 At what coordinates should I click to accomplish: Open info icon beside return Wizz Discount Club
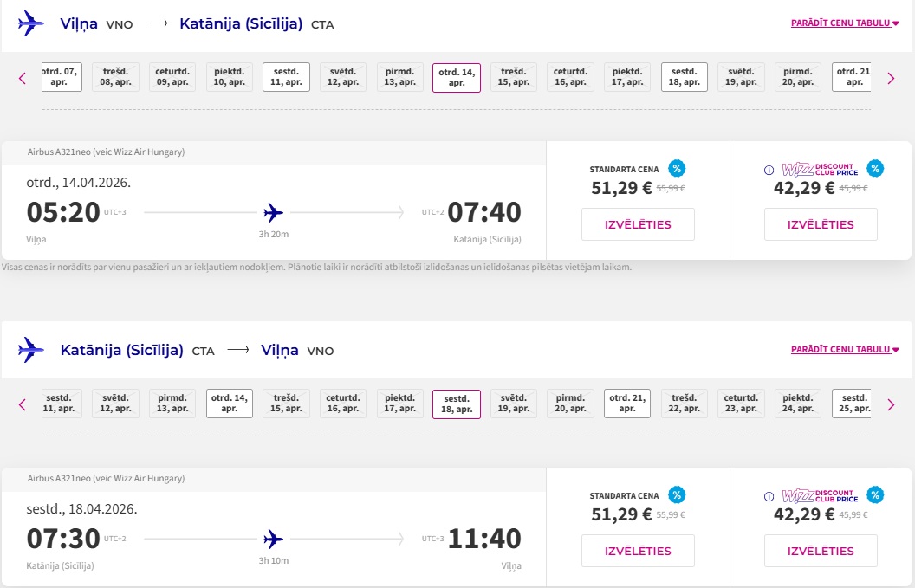pos(769,496)
